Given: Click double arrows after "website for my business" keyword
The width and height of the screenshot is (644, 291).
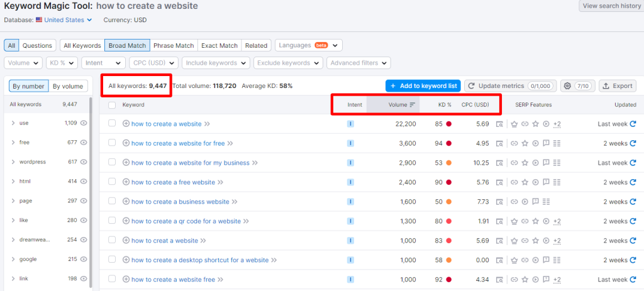Looking at the screenshot, I should pyautogui.click(x=255, y=163).
